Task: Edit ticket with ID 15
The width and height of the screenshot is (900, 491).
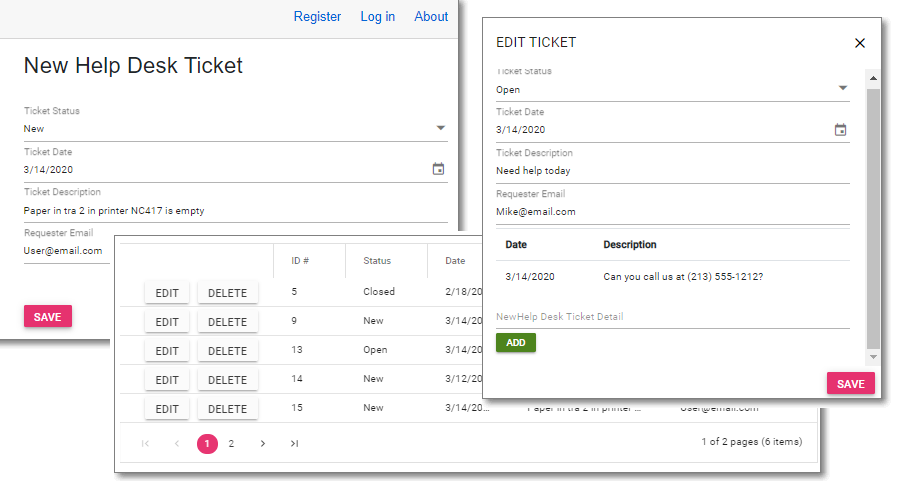Action: tap(167, 409)
